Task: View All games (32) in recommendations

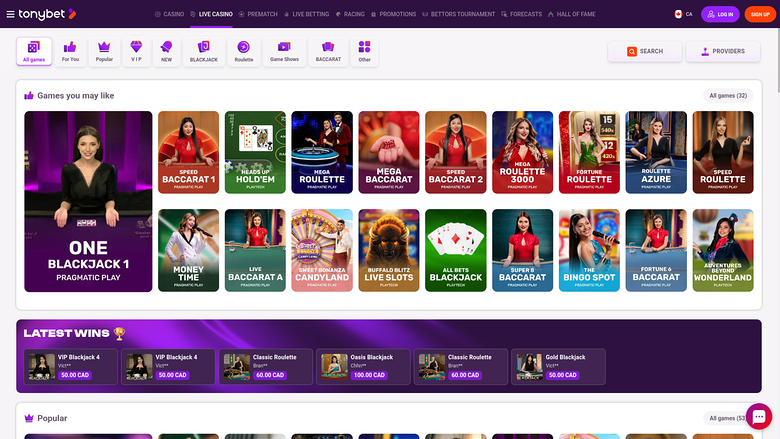Action: click(728, 95)
